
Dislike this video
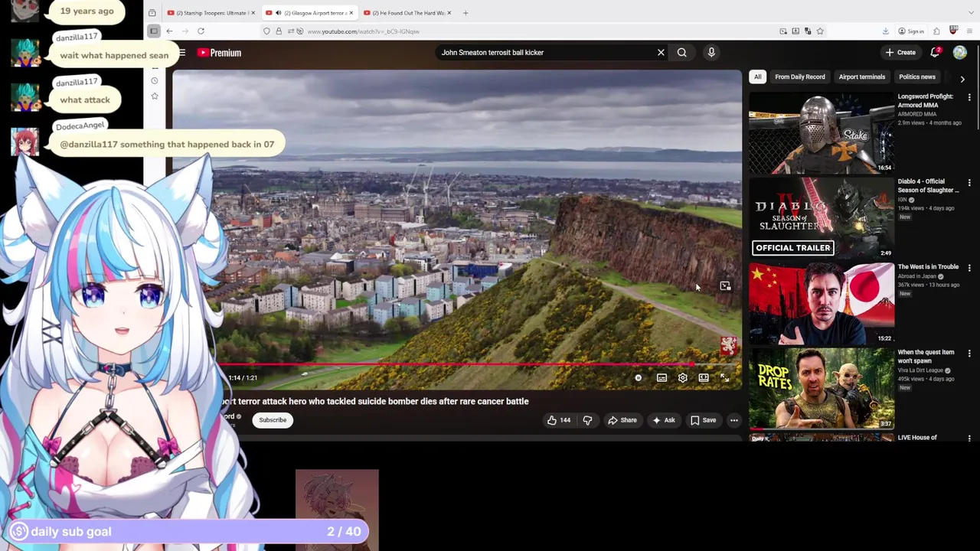tap(587, 420)
